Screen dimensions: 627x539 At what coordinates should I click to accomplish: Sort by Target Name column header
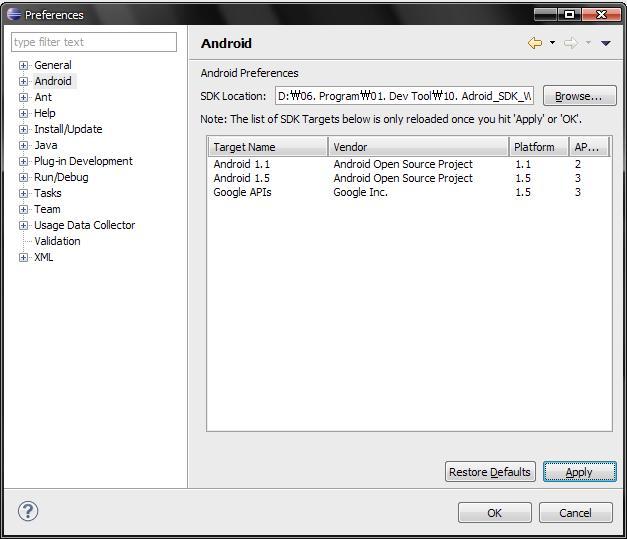click(268, 147)
